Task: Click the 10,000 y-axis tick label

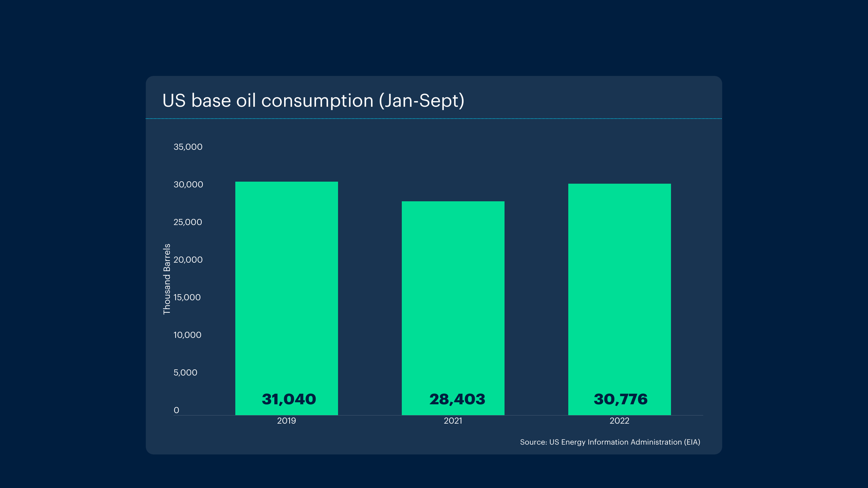Action: click(188, 335)
